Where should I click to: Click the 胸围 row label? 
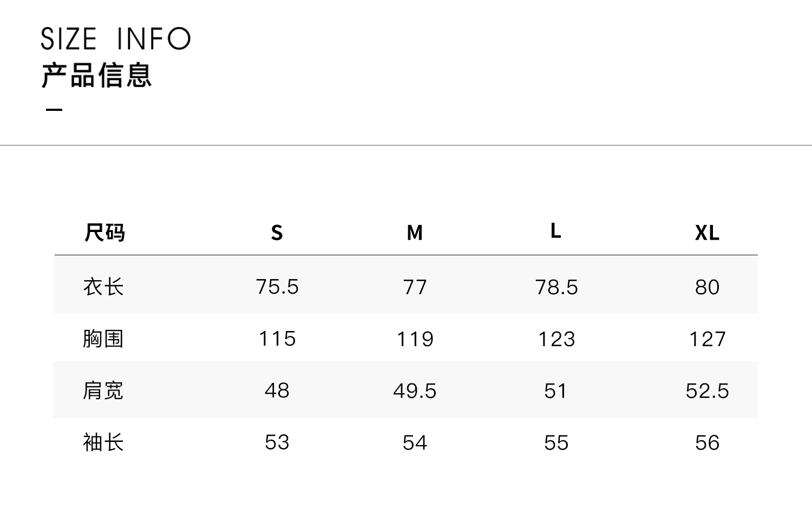point(103,339)
